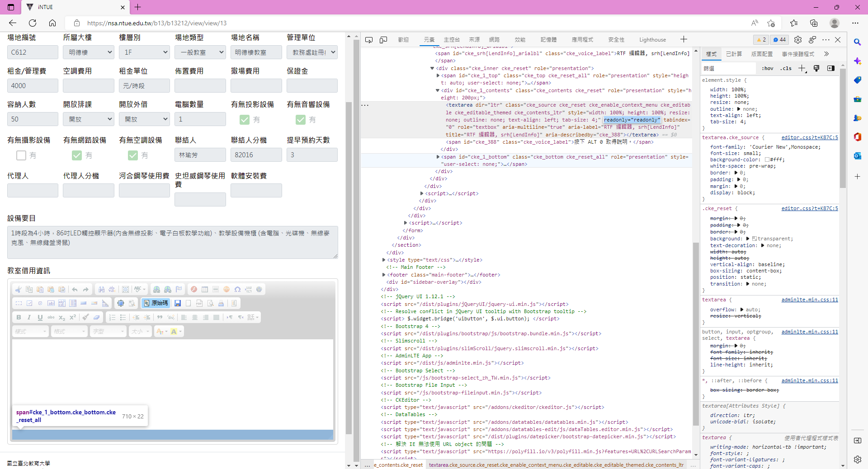Click the Export to PDF icon in editor

199,303
